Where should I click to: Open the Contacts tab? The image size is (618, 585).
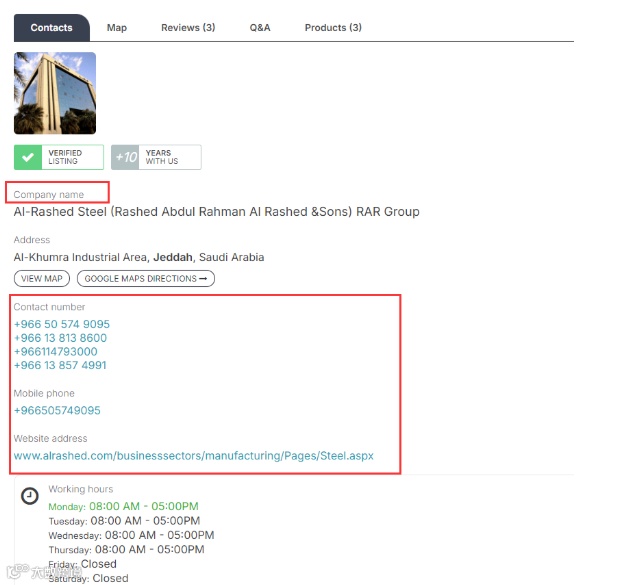click(52, 28)
